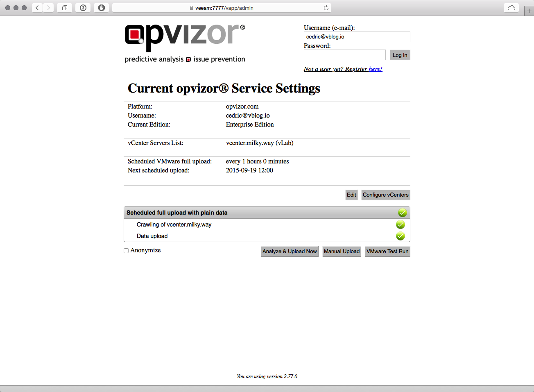Open the iCloud tabs cloud icon
This screenshot has height=392, width=534.
pos(511,8)
